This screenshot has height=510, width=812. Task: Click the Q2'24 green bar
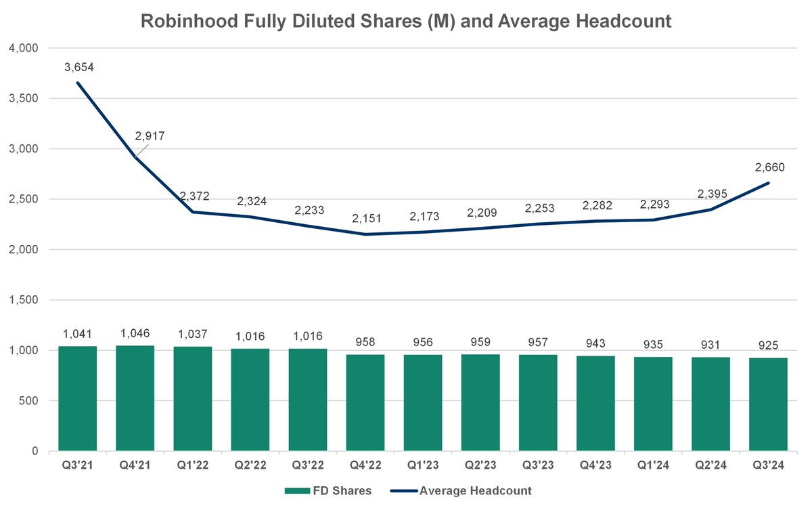710,404
